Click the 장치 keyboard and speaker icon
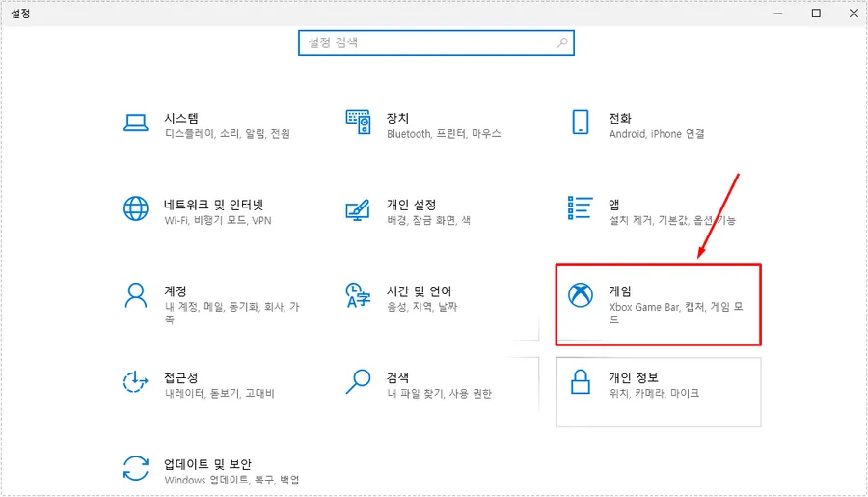Image resolution: width=868 pixels, height=497 pixels. [x=358, y=122]
